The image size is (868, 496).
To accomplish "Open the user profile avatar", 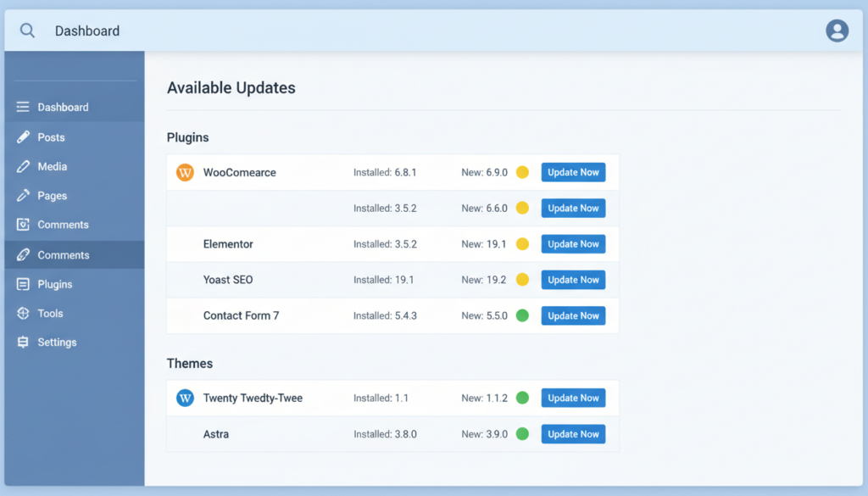I will [x=837, y=31].
